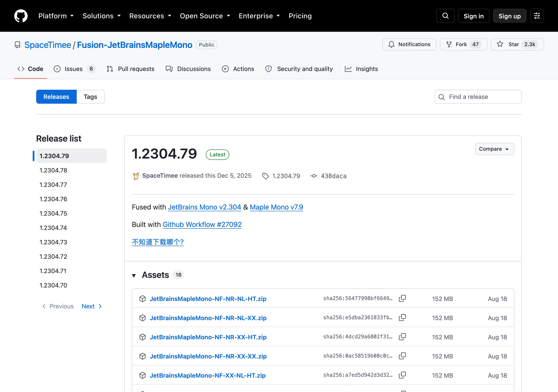Click the repository icon before SpaceTimee
This screenshot has height=392, width=558.
point(17,45)
